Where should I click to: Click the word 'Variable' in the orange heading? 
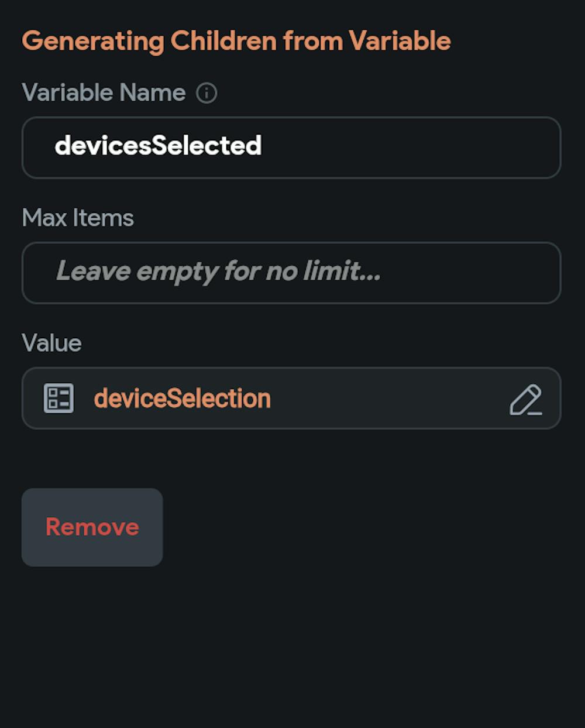[x=400, y=41]
